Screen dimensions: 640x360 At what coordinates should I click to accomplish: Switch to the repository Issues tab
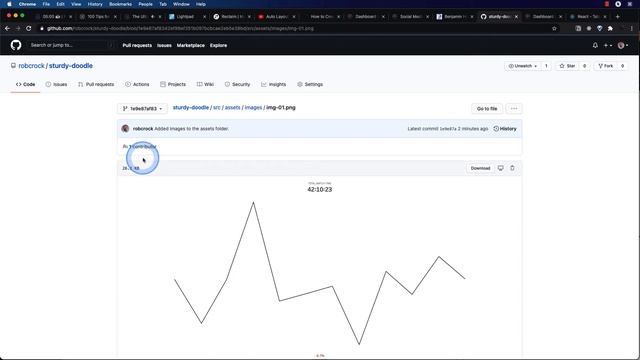point(56,84)
